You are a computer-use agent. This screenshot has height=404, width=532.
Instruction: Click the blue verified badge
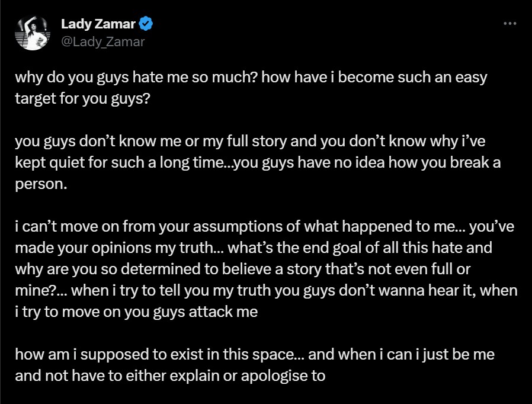tap(147, 24)
